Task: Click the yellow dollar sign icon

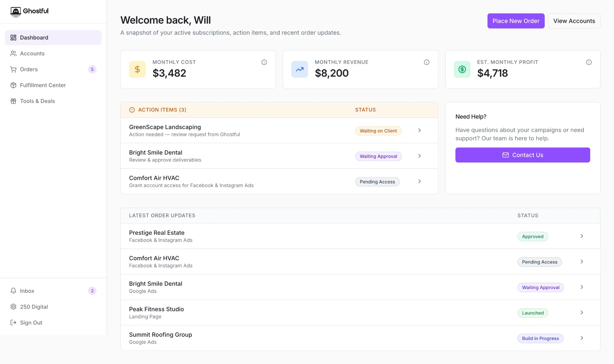Action: (x=137, y=69)
